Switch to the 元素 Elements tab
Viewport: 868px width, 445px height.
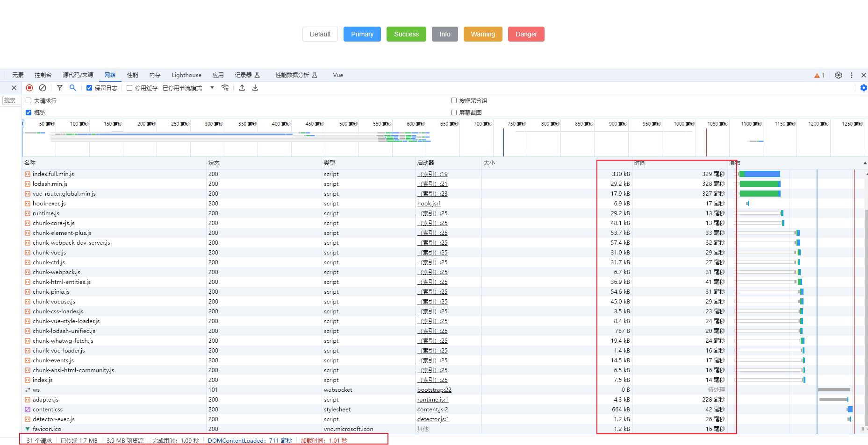pyautogui.click(x=18, y=75)
